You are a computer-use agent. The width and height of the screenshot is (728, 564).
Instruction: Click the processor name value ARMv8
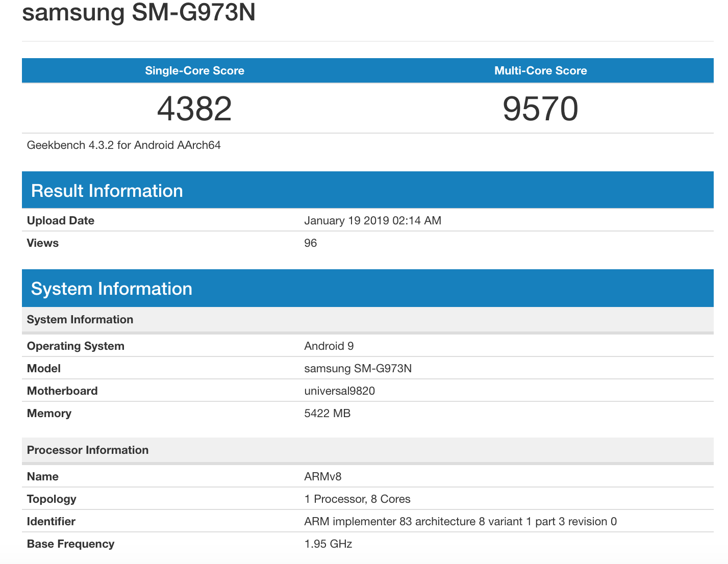(322, 477)
